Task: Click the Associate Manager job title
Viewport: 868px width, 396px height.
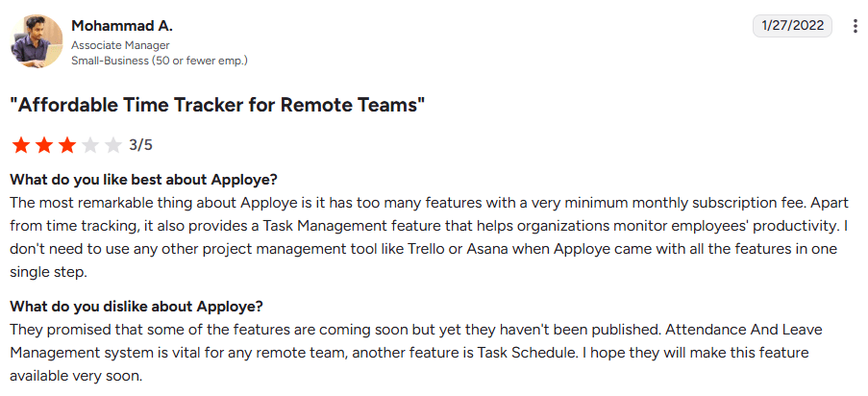Action: coord(120,45)
